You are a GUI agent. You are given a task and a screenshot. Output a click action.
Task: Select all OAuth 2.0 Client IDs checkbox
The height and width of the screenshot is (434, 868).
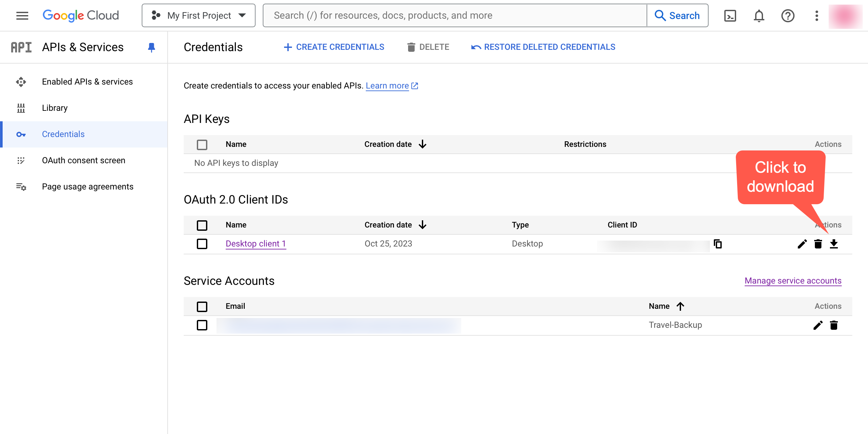[x=202, y=225]
